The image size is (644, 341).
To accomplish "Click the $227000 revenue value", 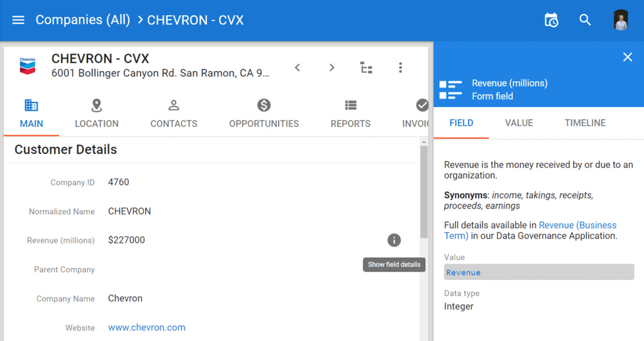I will click(126, 240).
